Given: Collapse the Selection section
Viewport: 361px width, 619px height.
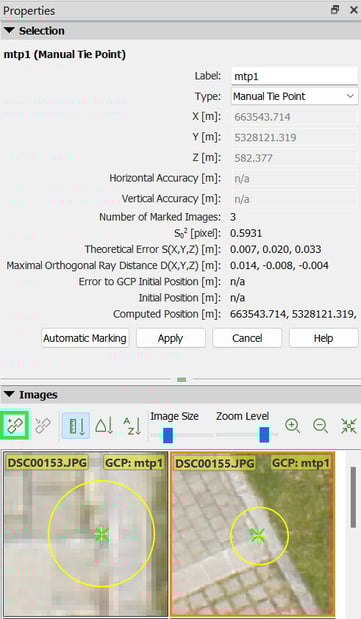Looking at the screenshot, I should pos(9,30).
